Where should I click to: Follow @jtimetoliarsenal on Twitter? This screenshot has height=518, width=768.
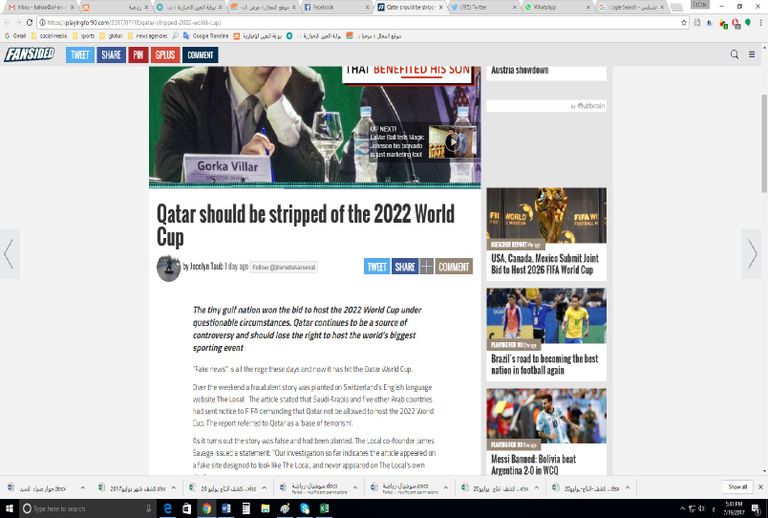(x=284, y=267)
